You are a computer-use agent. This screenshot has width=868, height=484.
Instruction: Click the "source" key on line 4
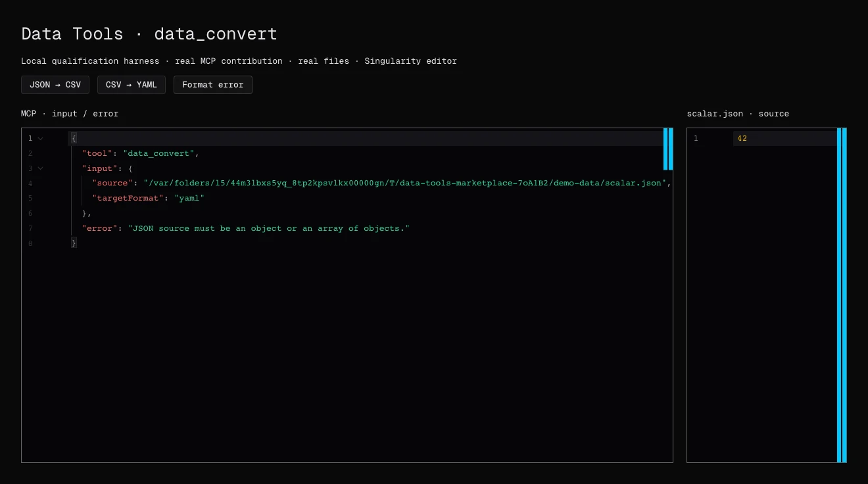112,183
